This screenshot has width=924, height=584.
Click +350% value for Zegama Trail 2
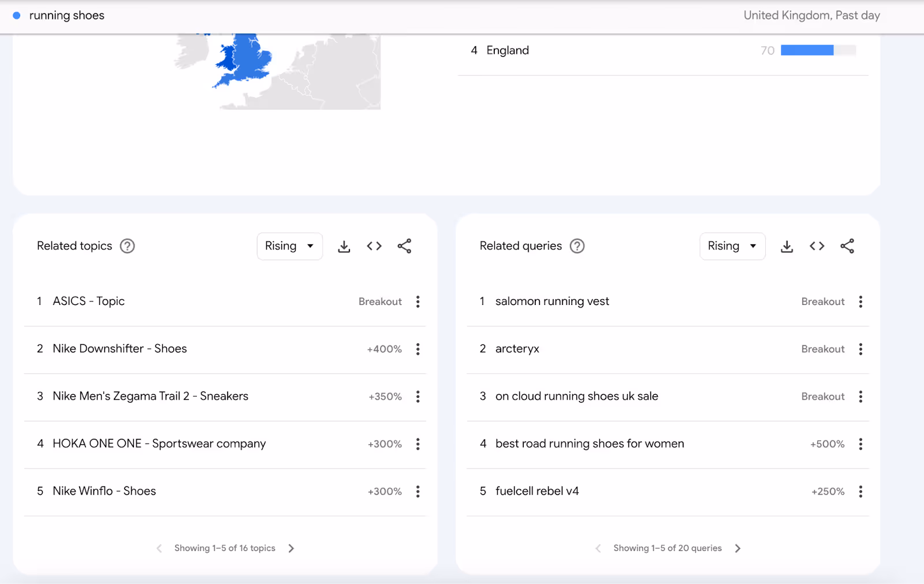[x=385, y=396]
